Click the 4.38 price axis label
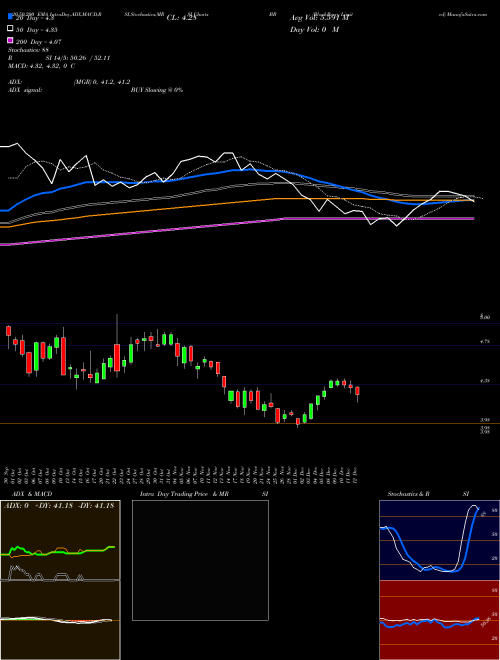The height and width of the screenshot is (660, 500). 485,381
